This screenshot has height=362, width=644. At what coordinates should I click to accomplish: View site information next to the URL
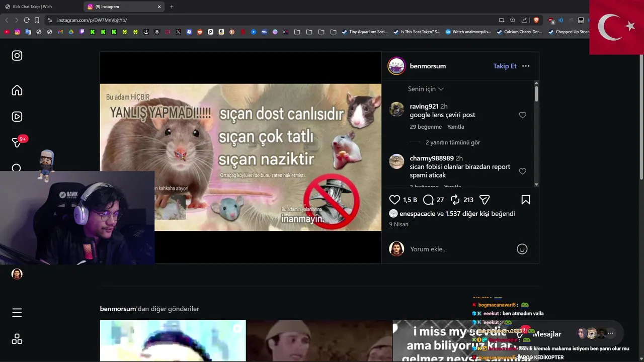49,20
